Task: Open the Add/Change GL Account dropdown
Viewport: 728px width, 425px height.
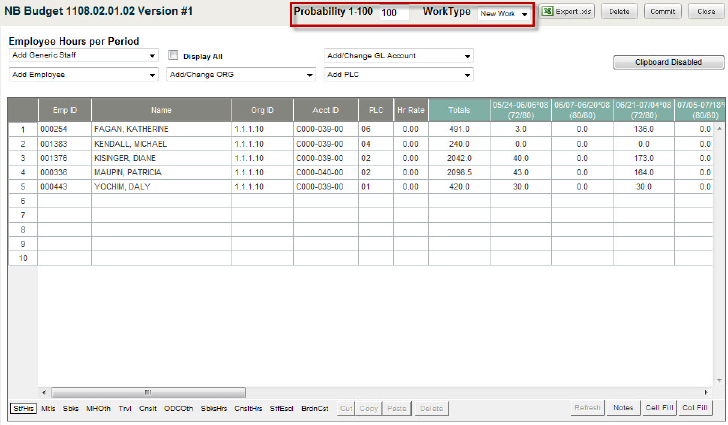Action: (x=399, y=56)
